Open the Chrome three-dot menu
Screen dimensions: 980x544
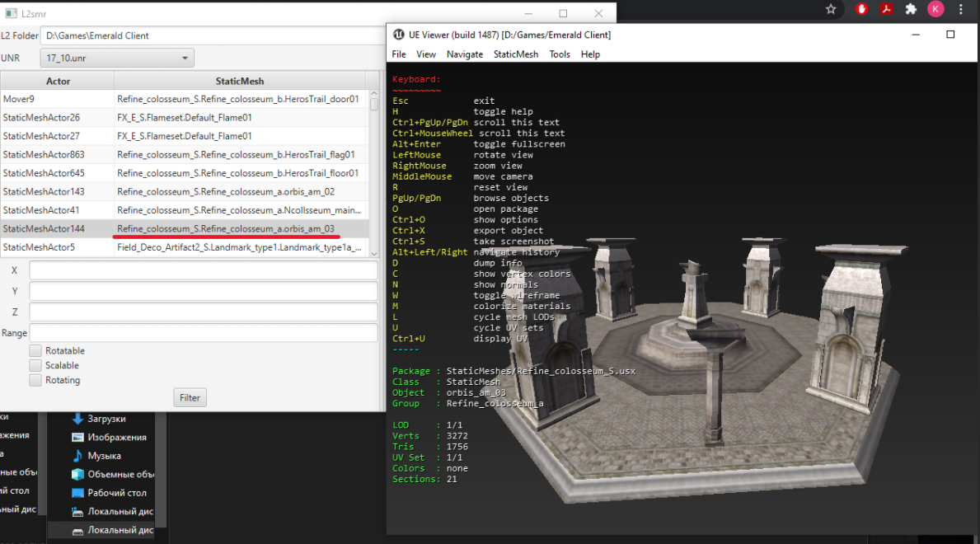(960, 9)
